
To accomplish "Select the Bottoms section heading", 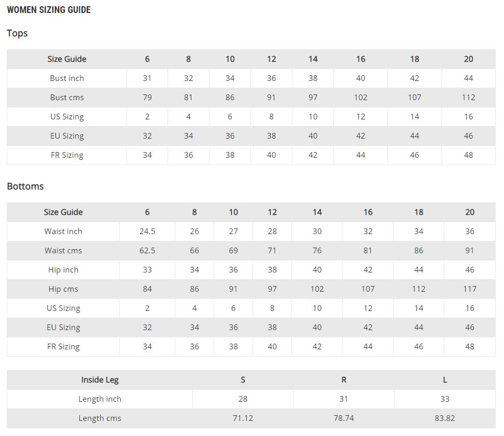I will tap(25, 186).
